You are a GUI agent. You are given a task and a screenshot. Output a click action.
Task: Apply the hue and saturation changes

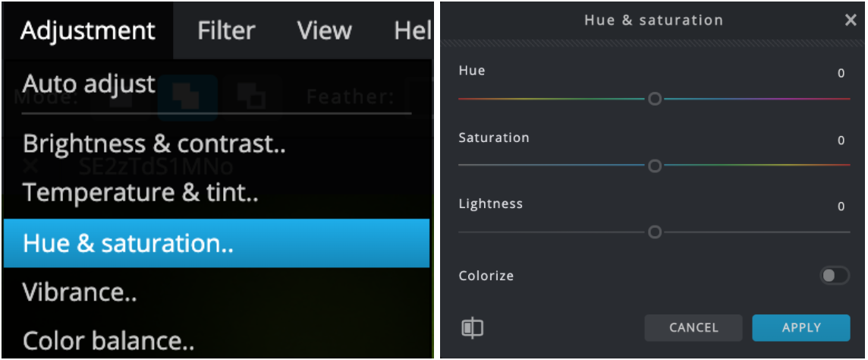pyautogui.click(x=801, y=328)
